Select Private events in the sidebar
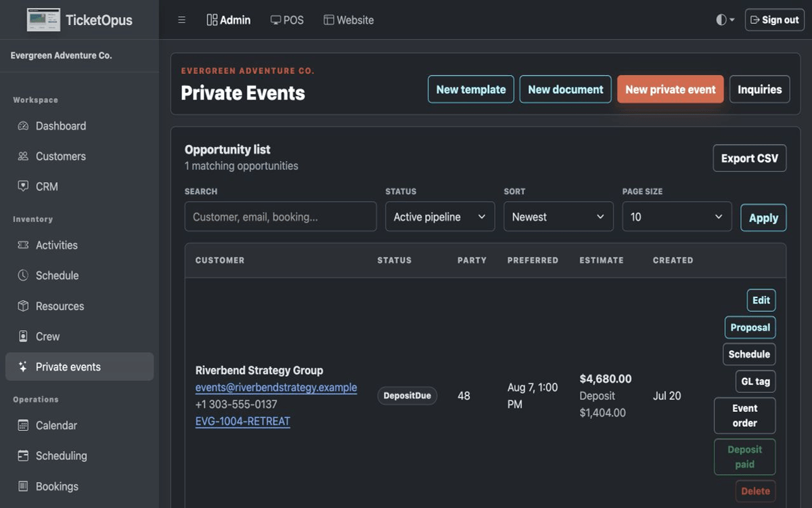 80,367
